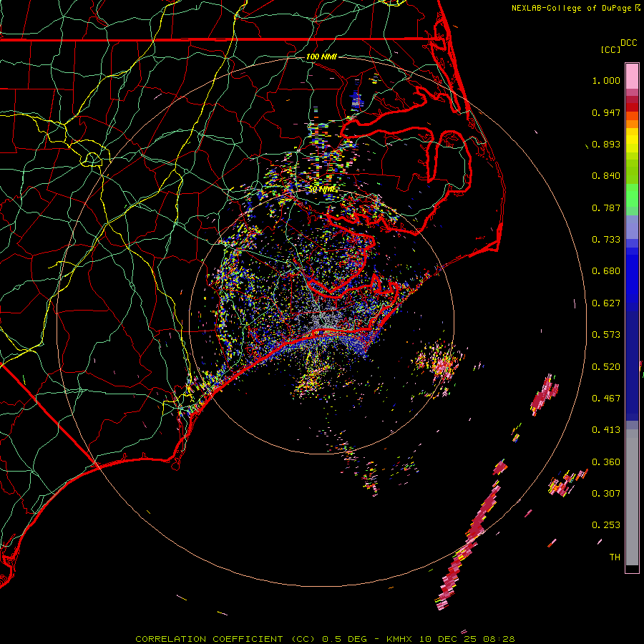644x644 pixels.
Task: Click the pink top segment of color bar
Action: pos(632,77)
